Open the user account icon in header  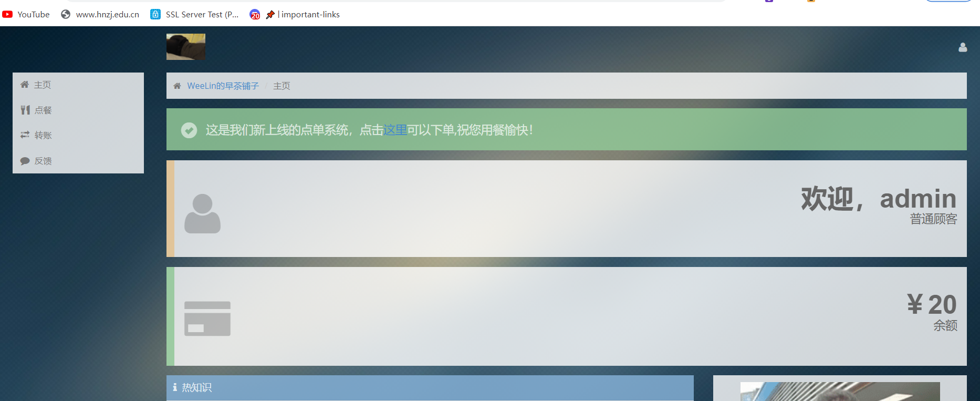[962, 47]
